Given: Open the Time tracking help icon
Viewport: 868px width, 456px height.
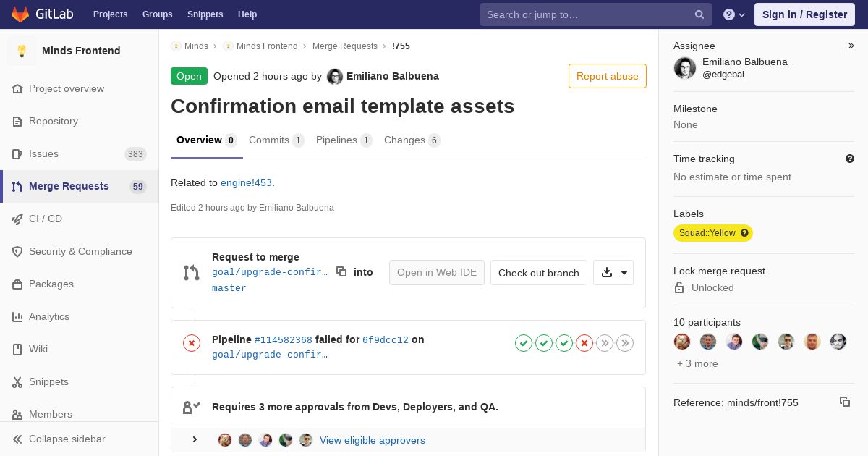Looking at the screenshot, I should coord(850,159).
